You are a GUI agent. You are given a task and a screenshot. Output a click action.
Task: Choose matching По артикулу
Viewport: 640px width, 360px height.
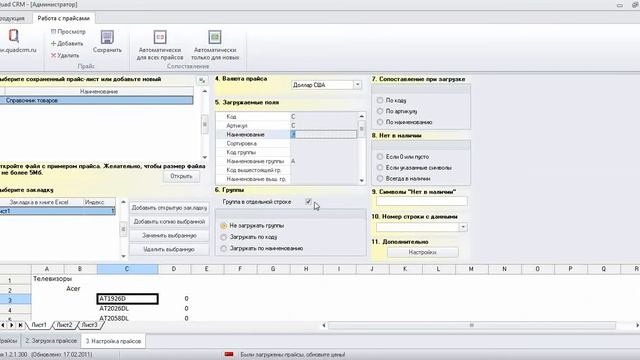click(x=380, y=111)
